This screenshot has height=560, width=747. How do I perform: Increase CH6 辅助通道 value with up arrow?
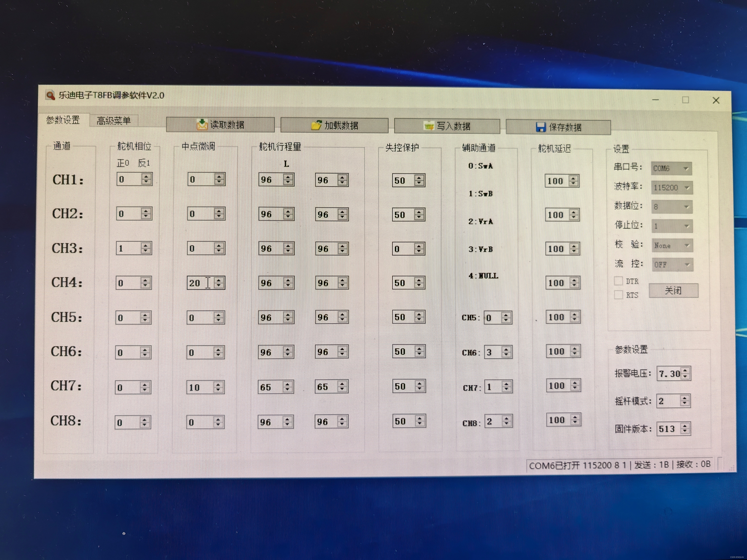coord(506,349)
